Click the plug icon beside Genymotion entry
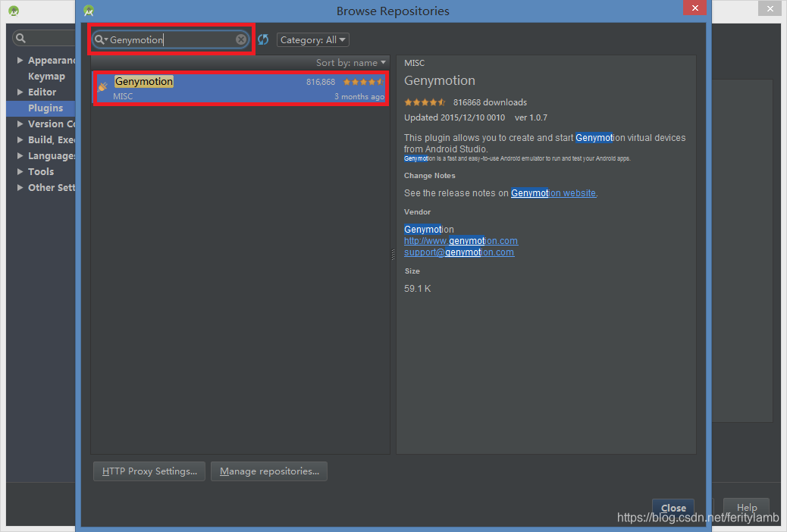Screen dimensions: 787x532 [x=102, y=86]
